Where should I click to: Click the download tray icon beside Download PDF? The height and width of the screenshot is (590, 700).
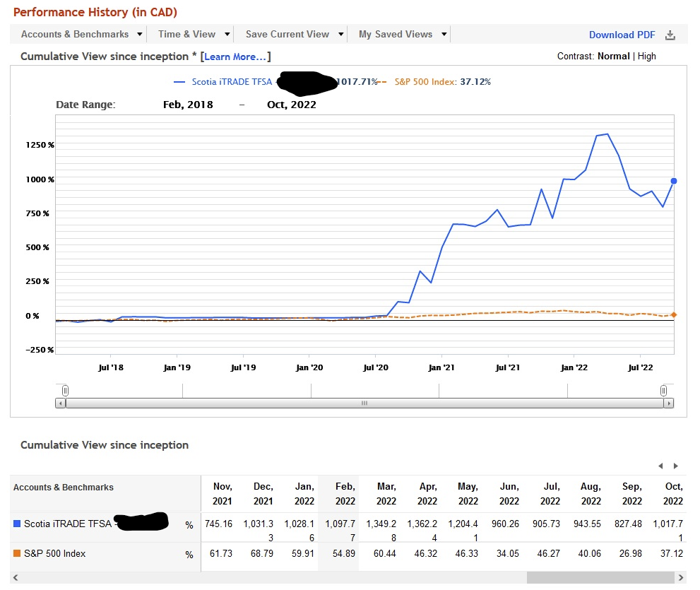pos(670,35)
